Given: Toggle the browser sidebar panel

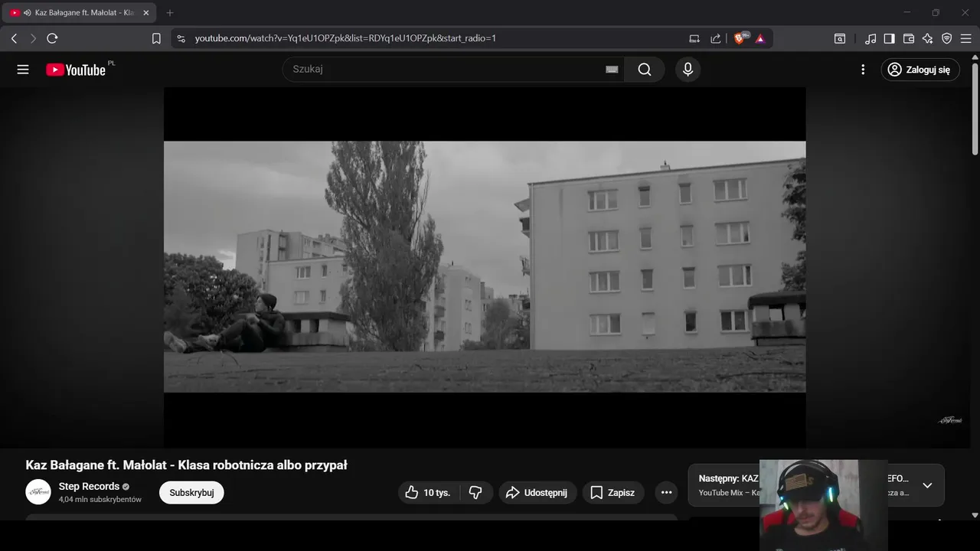Looking at the screenshot, I should pyautogui.click(x=890, y=38).
